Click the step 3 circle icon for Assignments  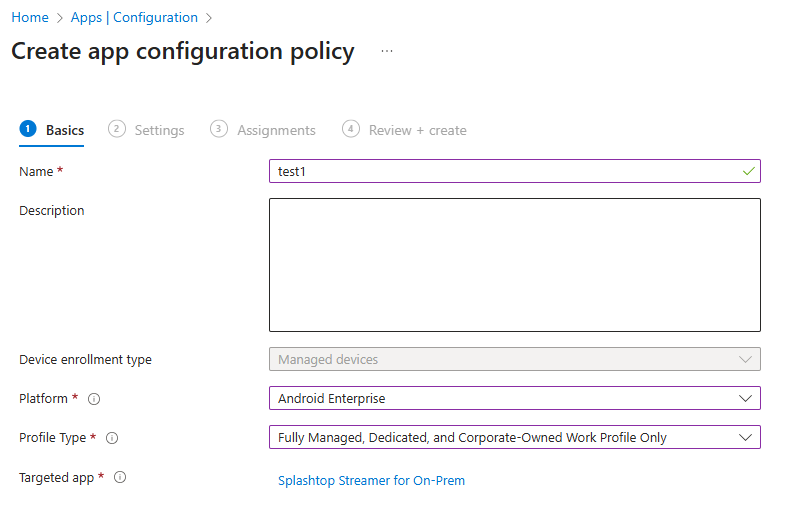click(218, 129)
